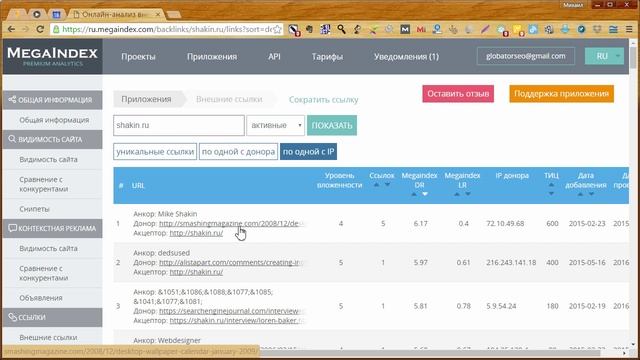The image size is (640, 360).
Task: Open Объявления sidebar item
Action: coord(41,298)
